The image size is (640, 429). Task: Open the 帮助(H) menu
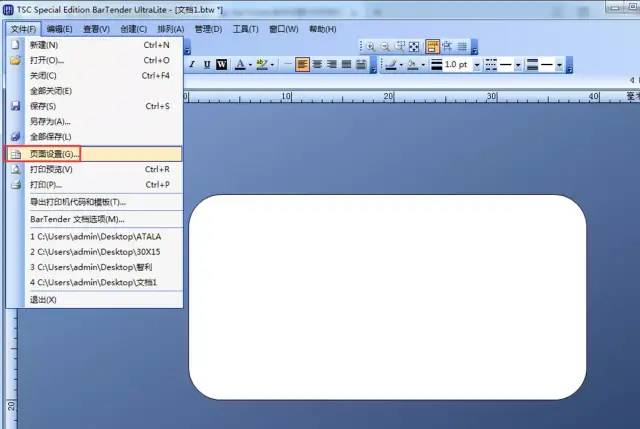tap(322, 29)
